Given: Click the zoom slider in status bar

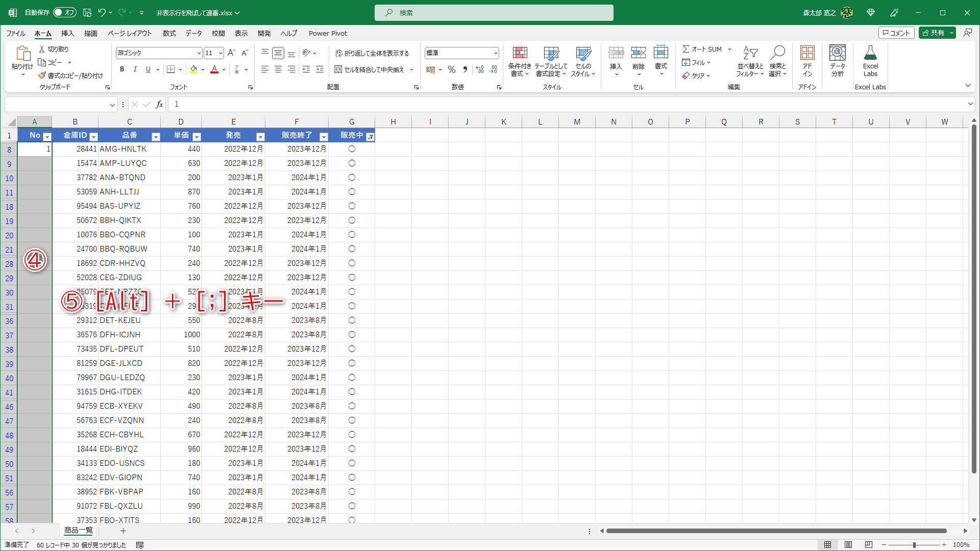Looking at the screenshot, I should pyautogui.click(x=914, y=545).
